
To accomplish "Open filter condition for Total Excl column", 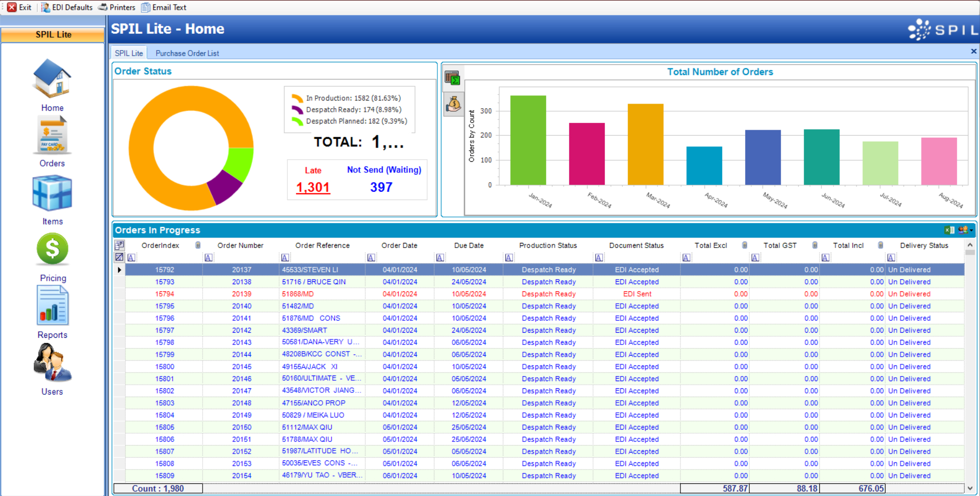I will (x=686, y=258).
